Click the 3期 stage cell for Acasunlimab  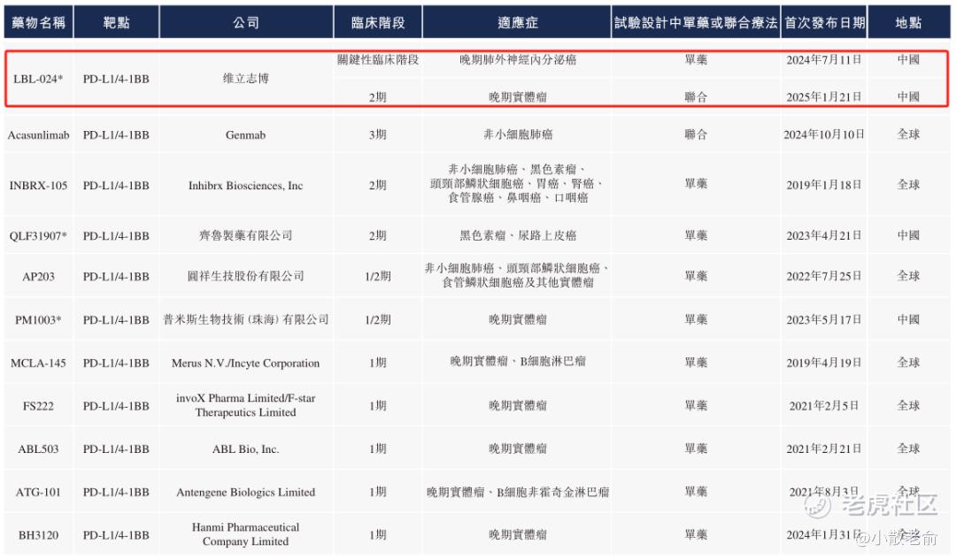pyautogui.click(x=377, y=134)
